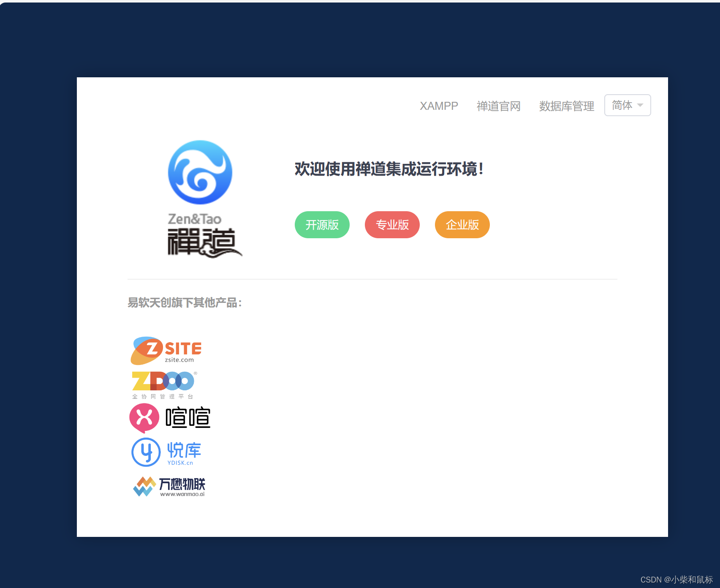Viewport: 720px width, 588px height.
Task: Launch the orange 企业版 edition button
Action: point(462,225)
